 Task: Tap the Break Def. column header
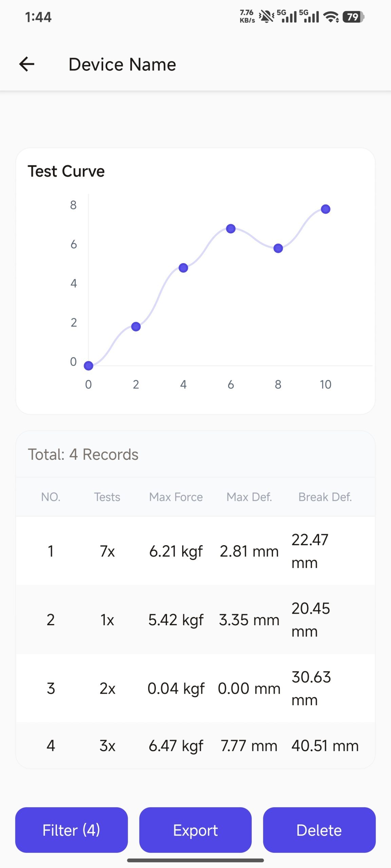point(325,497)
